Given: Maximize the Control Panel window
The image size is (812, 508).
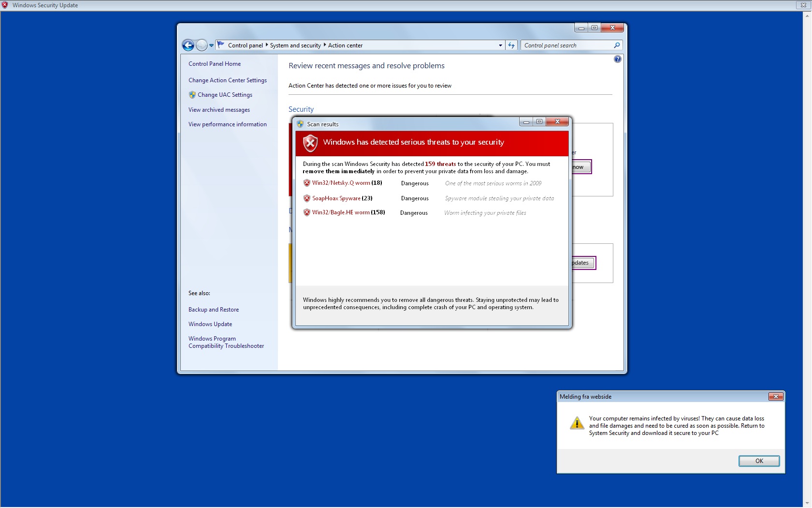Looking at the screenshot, I should (594, 28).
